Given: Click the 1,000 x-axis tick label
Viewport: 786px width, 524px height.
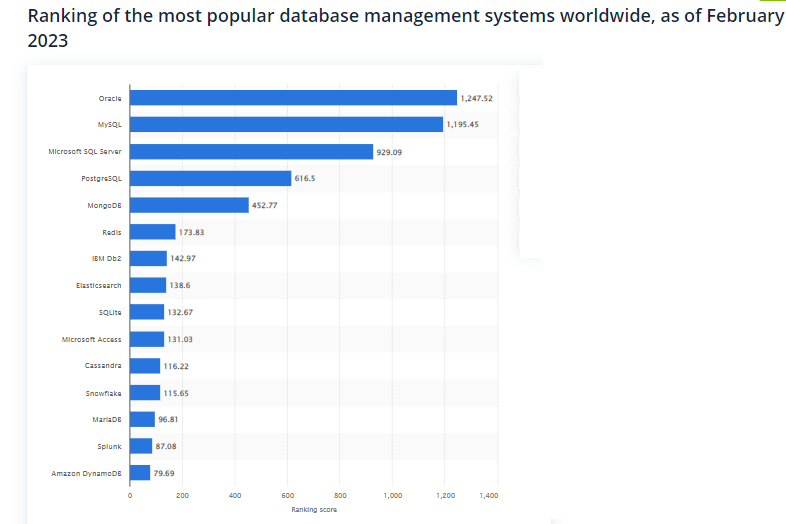Looking at the screenshot, I should (x=393, y=495).
